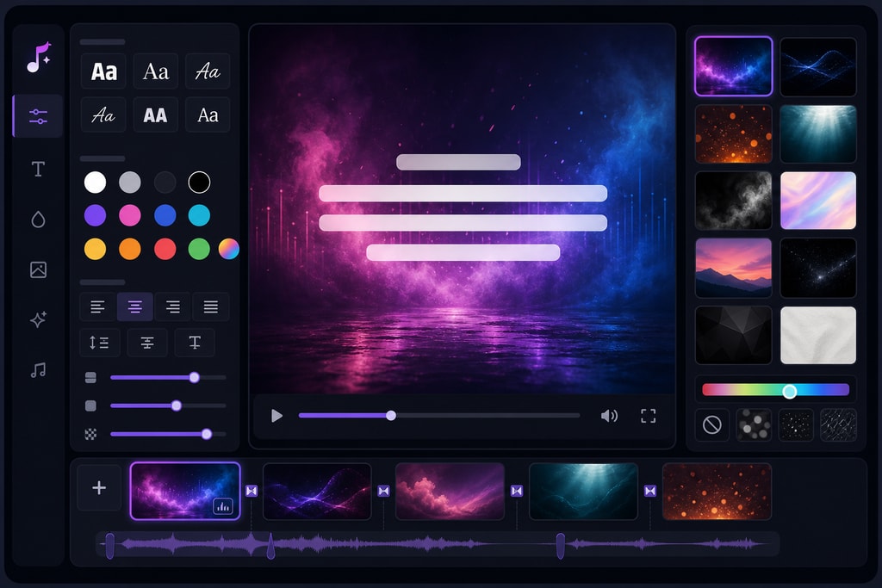Pick the red color swatch

(x=165, y=249)
